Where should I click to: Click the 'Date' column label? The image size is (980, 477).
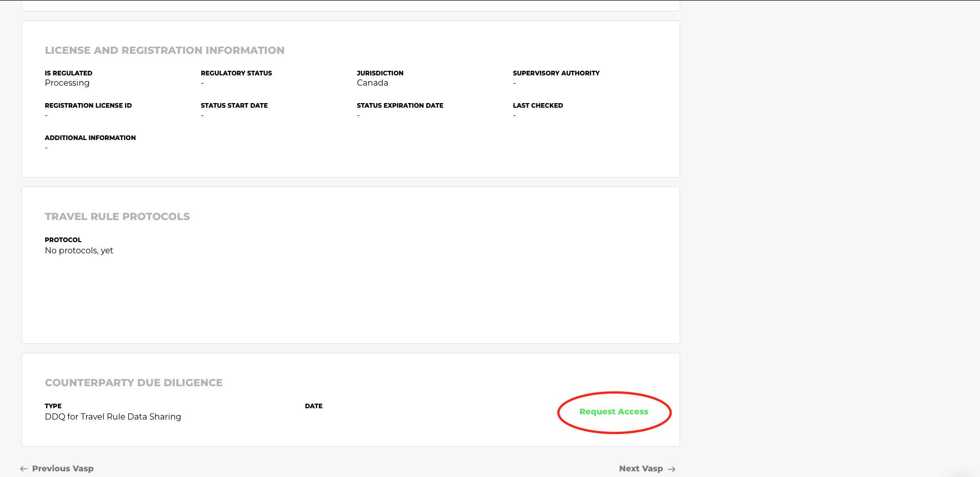point(314,406)
